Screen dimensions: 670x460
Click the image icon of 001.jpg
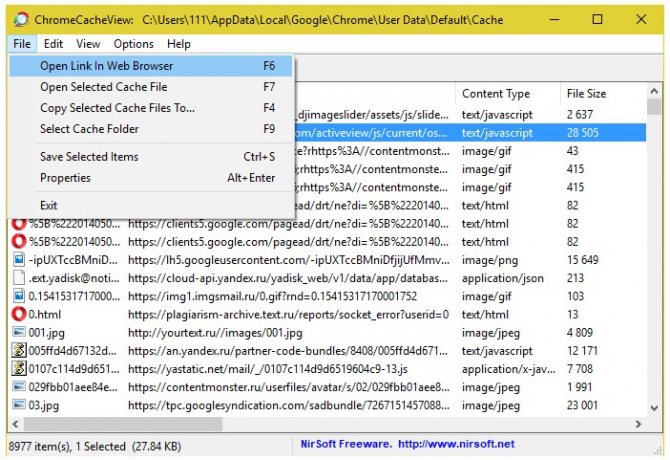pyautogui.click(x=18, y=332)
